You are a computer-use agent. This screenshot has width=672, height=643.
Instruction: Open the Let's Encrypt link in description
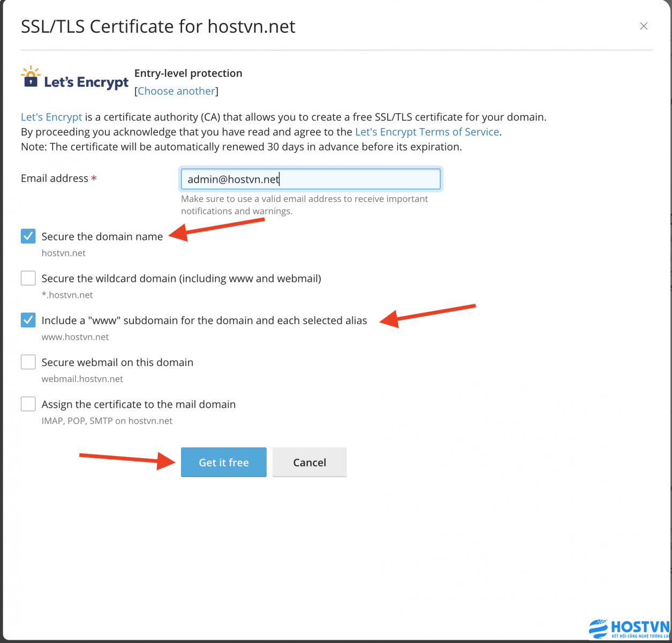tap(51, 117)
